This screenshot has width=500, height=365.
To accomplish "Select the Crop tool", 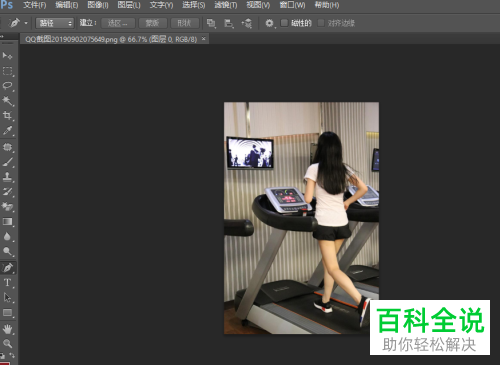I will pyautogui.click(x=7, y=115).
